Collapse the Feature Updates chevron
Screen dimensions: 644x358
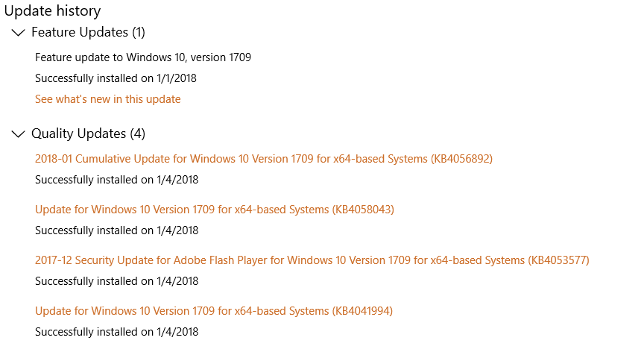tap(19, 33)
